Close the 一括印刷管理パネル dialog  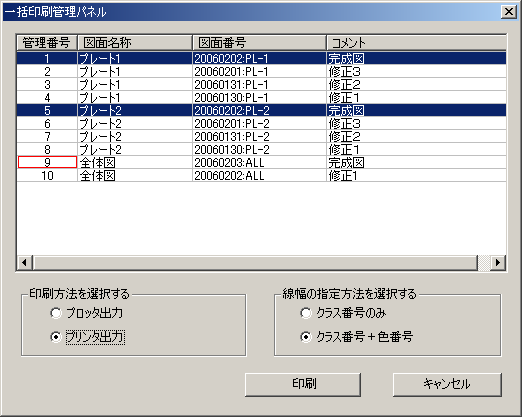(509, 12)
